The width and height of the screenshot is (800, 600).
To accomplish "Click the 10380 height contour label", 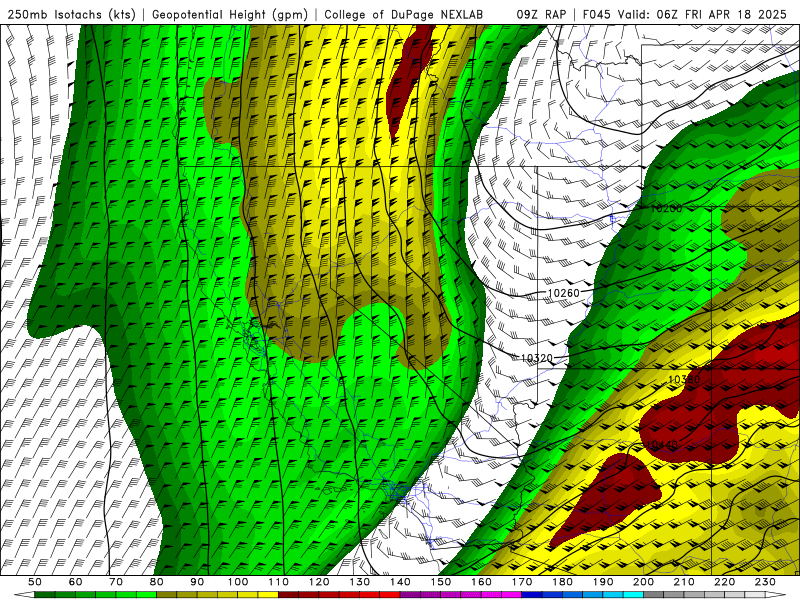I will click(684, 380).
